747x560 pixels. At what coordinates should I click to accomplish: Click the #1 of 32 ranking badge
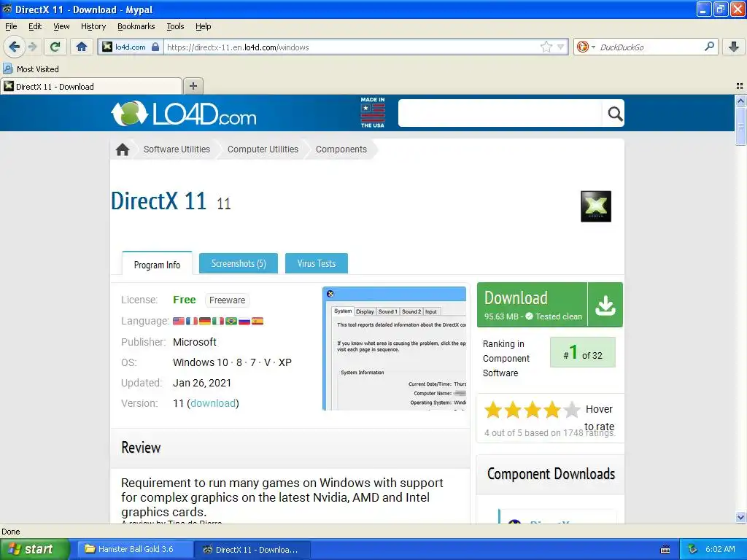click(x=583, y=352)
